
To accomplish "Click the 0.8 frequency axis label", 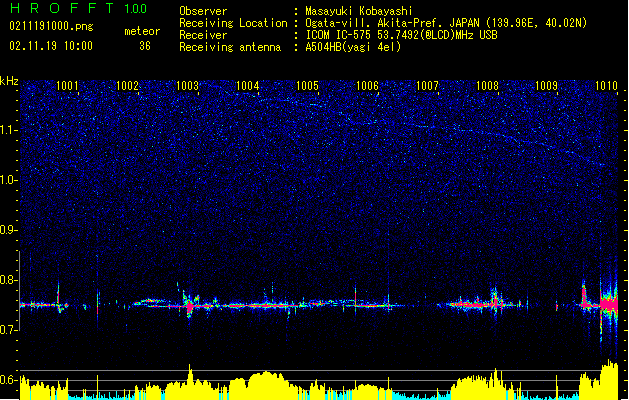I will pos(9,280).
